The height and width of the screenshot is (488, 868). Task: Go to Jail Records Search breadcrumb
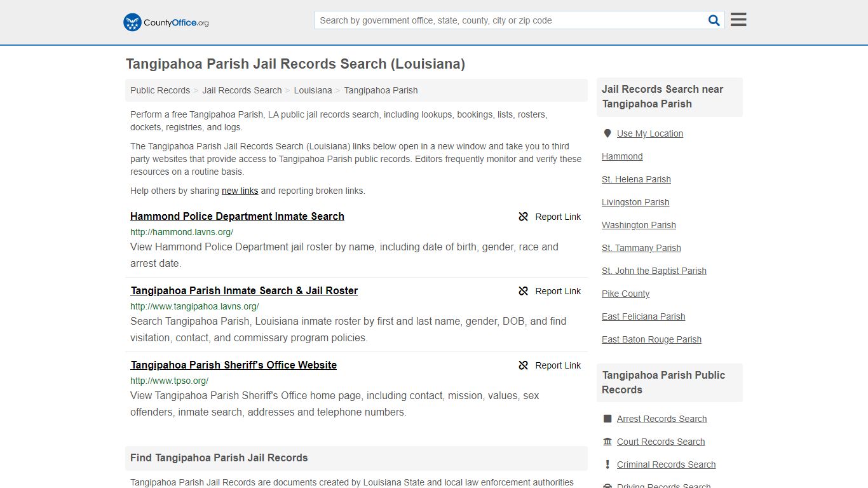[242, 90]
